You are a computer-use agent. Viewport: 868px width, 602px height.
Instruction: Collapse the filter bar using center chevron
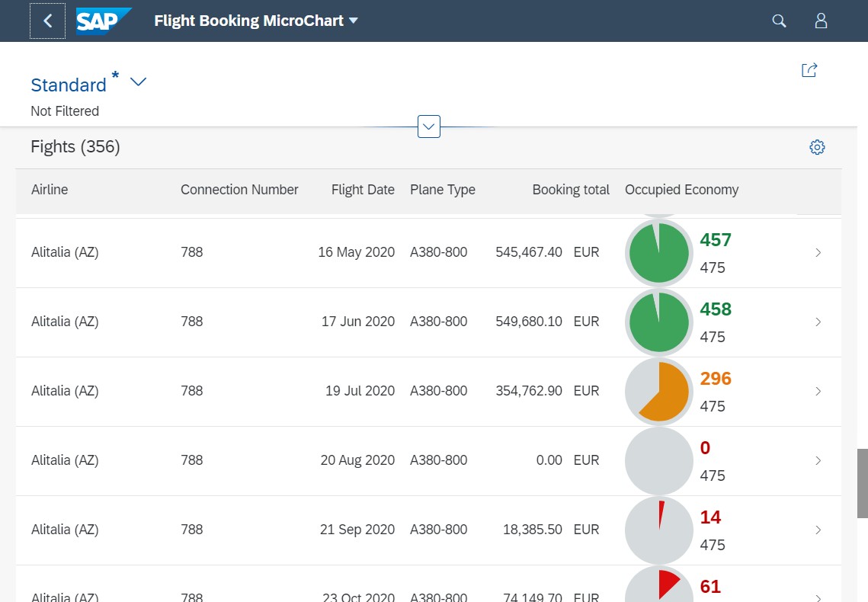pos(428,126)
